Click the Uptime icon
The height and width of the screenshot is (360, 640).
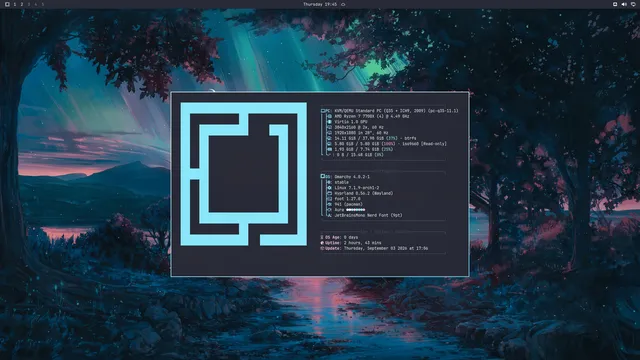[322, 243]
